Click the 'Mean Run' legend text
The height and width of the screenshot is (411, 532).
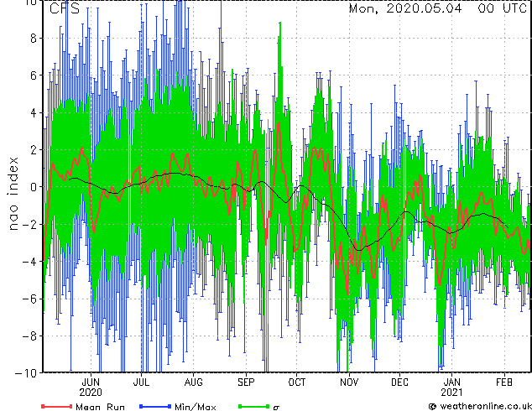(100, 407)
